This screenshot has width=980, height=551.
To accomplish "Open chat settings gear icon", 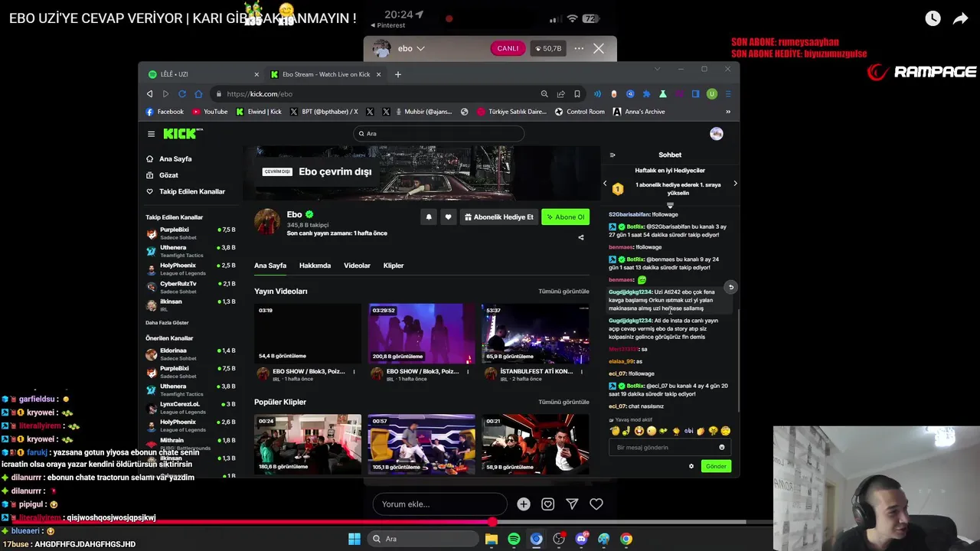I will (691, 466).
